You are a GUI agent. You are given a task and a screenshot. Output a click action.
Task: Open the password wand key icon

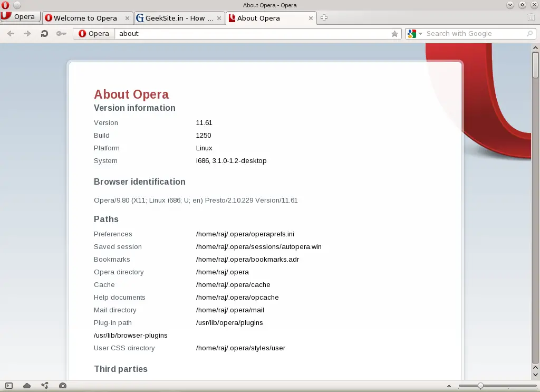coord(61,33)
